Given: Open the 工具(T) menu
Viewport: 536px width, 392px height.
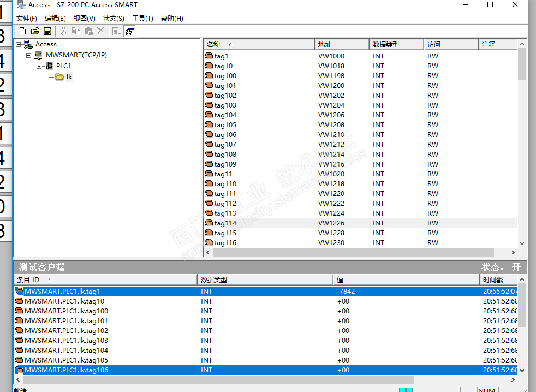Looking at the screenshot, I should (142, 19).
